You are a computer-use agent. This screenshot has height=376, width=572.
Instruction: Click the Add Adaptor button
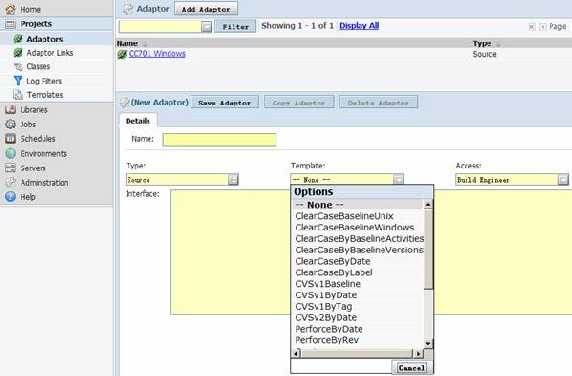[206, 9]
